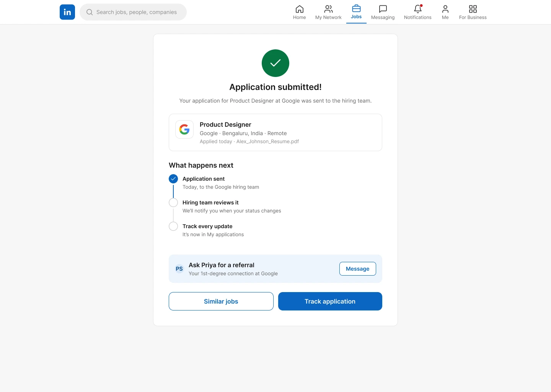Click Track application button

pos(330,301)
